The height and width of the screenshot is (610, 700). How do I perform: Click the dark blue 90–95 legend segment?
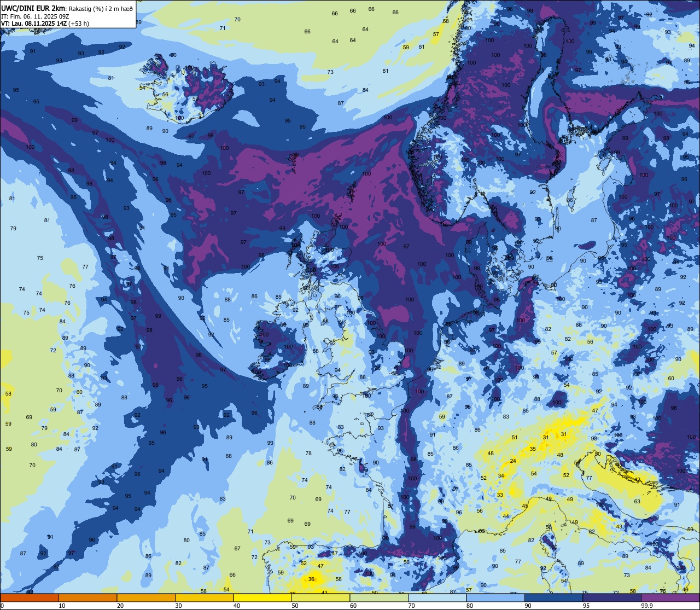553,597
